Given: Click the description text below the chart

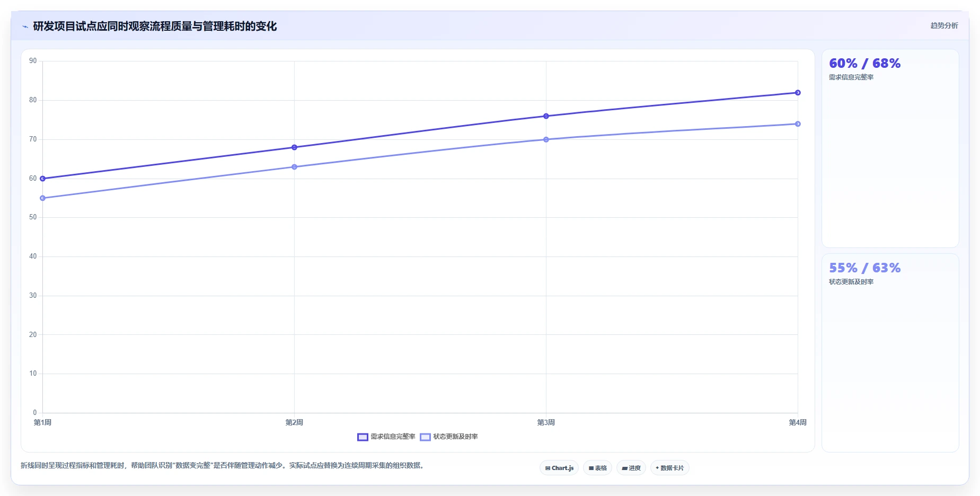Looking at the screenshot, I should [223, 466].
